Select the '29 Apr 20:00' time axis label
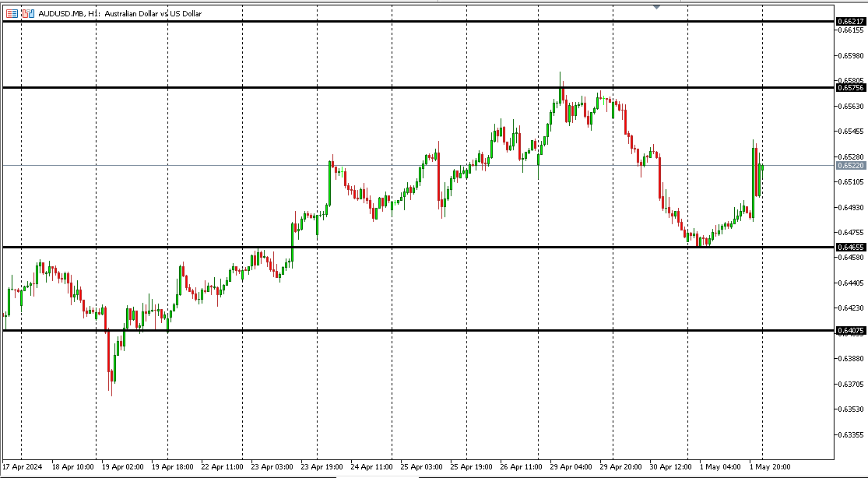This screenshot has height=478, width=868. click(x=621, y=466)
